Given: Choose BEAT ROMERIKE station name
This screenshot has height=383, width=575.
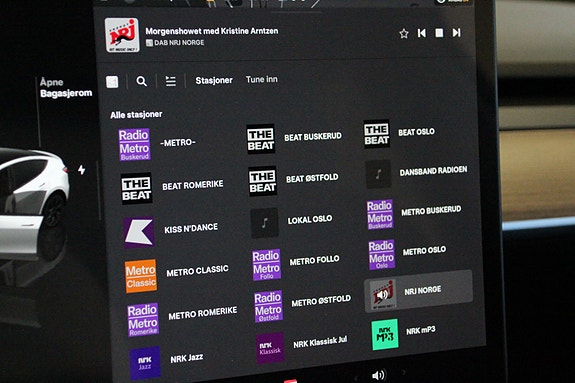Looking at the screenshot, I should click(x=193, y=185).
